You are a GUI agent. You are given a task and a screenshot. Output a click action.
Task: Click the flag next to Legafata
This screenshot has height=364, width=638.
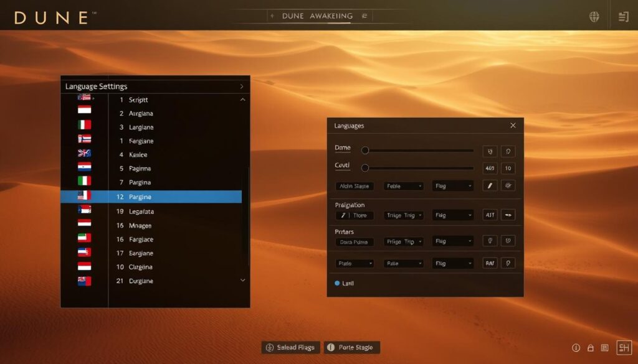[84, 210]
